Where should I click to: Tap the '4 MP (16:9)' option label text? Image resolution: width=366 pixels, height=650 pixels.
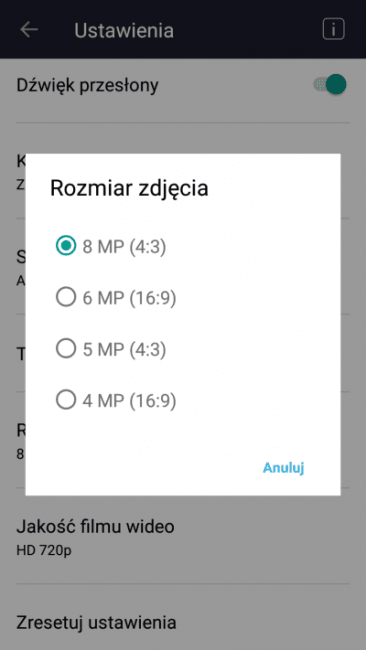click(x=129, y=401)
